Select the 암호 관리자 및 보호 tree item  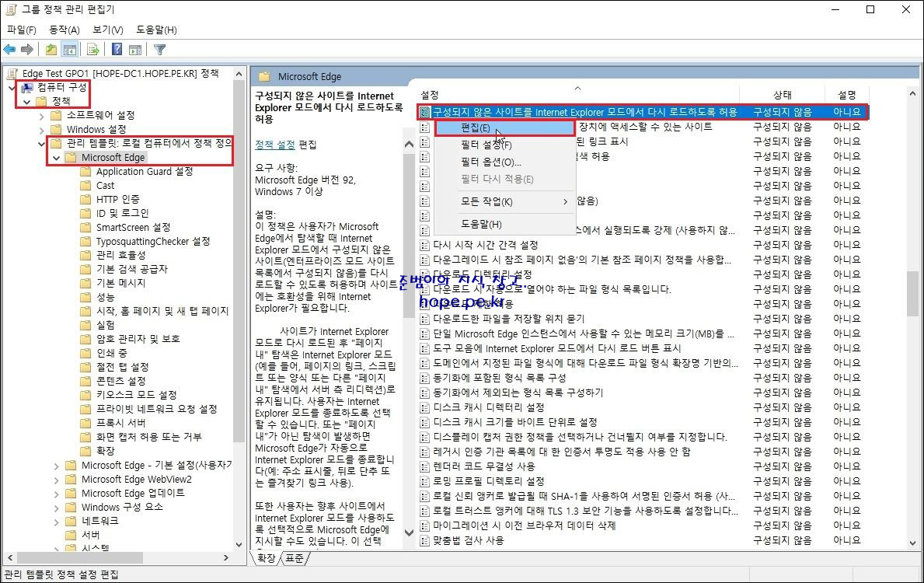(x=138, y=339)
